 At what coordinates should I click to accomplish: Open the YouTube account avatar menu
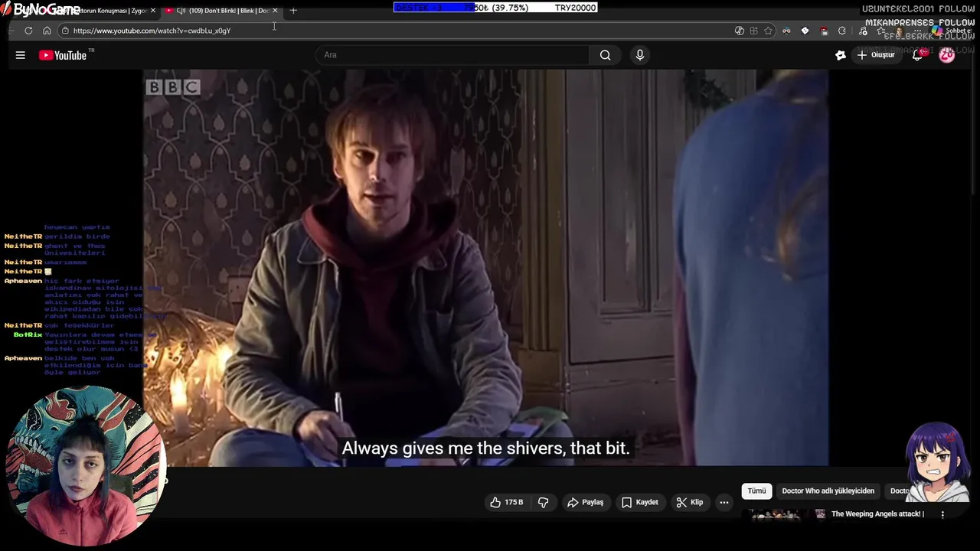coord(947,55)
